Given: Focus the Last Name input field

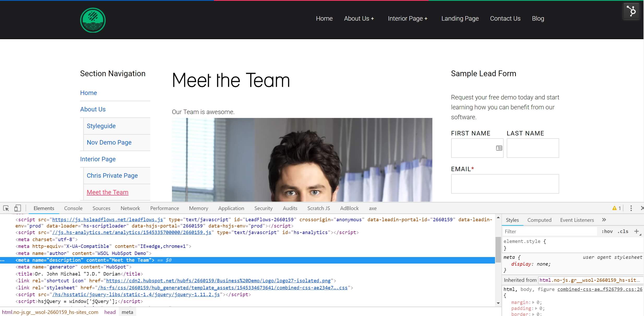Looking at the screenshot, I should [x=533, y=148].
